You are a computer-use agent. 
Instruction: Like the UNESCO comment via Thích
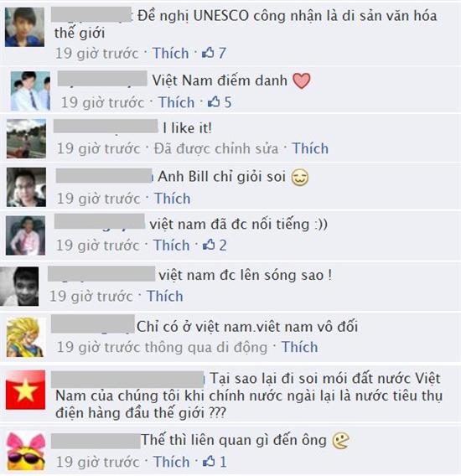(x=171, y=53)
